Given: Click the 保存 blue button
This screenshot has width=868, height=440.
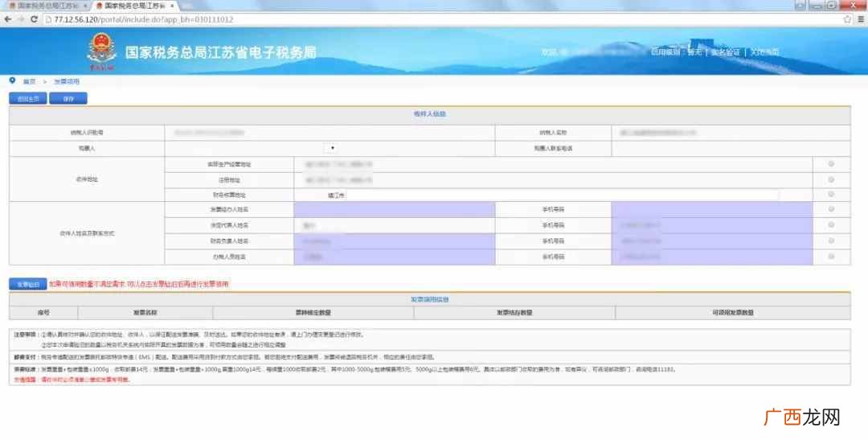Looking at the screenshot, I should (68, 99).
